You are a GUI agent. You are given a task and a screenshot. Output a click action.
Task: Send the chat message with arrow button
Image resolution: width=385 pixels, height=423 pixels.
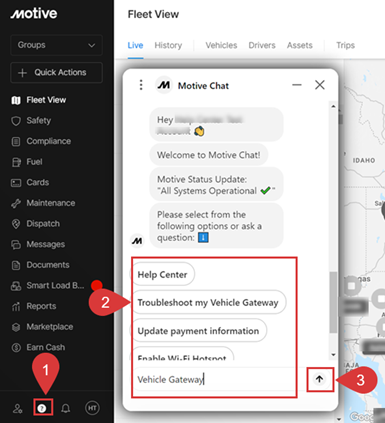pyautogui.click(x=319, y=379)
